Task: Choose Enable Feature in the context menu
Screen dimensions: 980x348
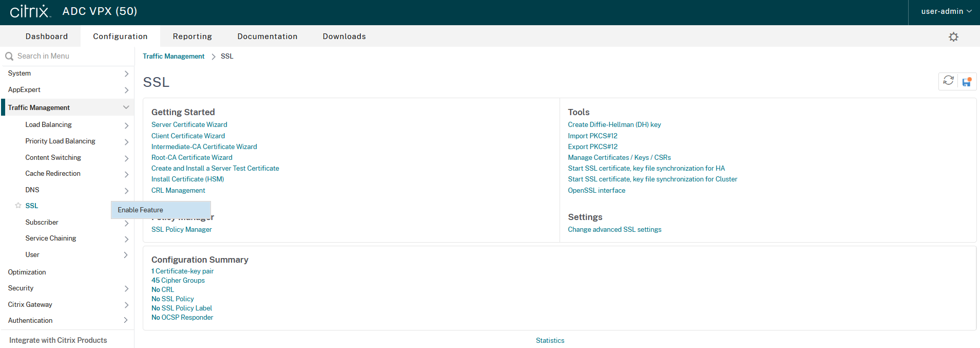Action: tap(161, 210)
